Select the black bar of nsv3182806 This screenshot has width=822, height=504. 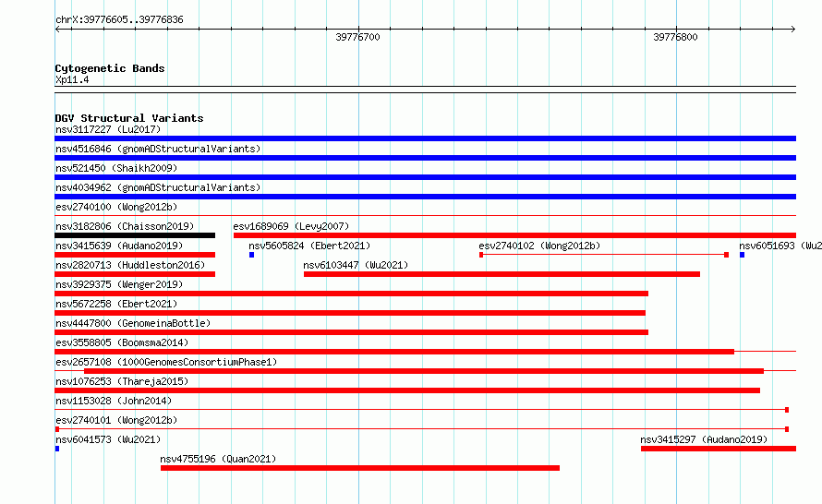[135, 235]
